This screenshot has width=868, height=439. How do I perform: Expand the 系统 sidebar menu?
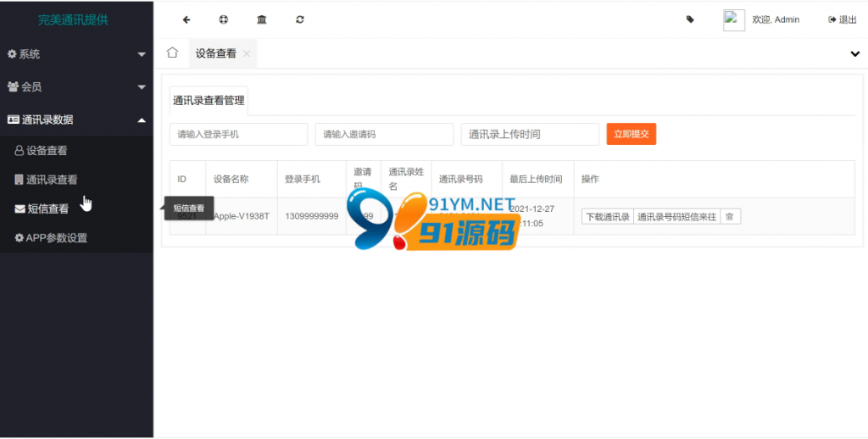click(x=76, y=54)
